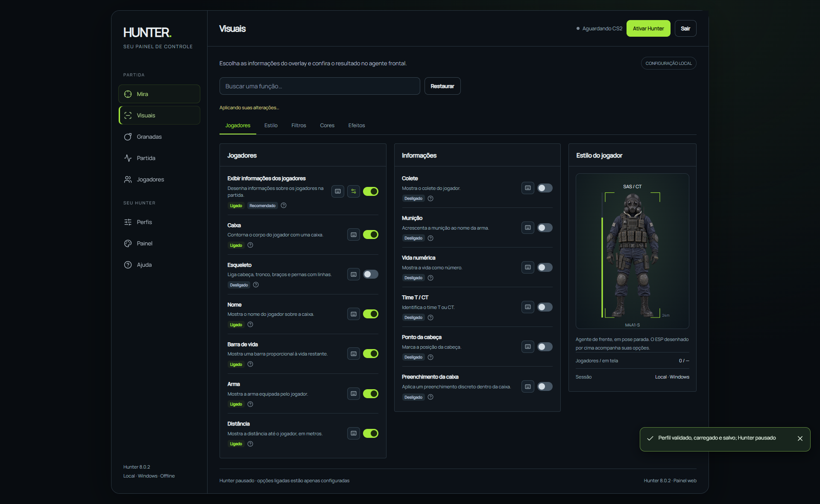Enable the Esqueleto toggle
The height and width of the screenshot is (504, 820).
[x=371, y=274]
